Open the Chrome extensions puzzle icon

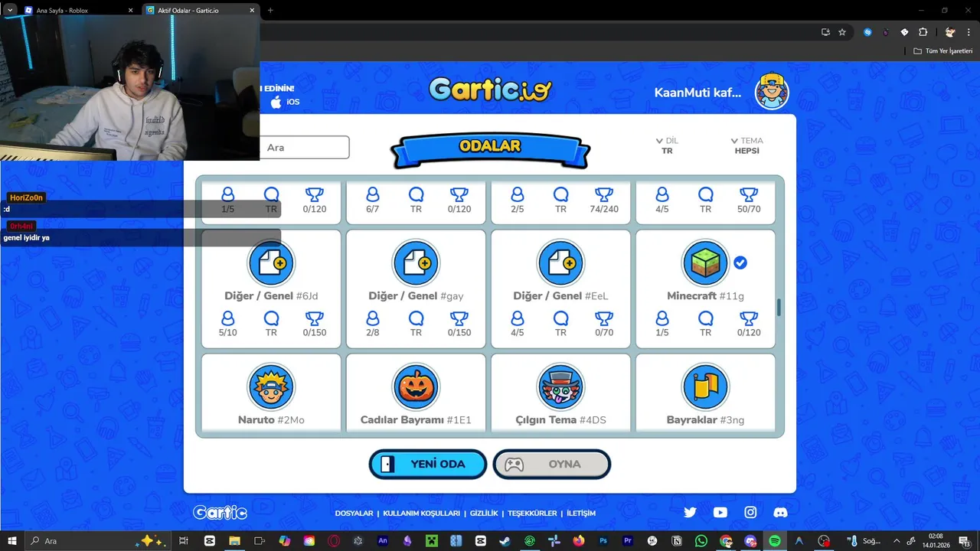point(923,32)
